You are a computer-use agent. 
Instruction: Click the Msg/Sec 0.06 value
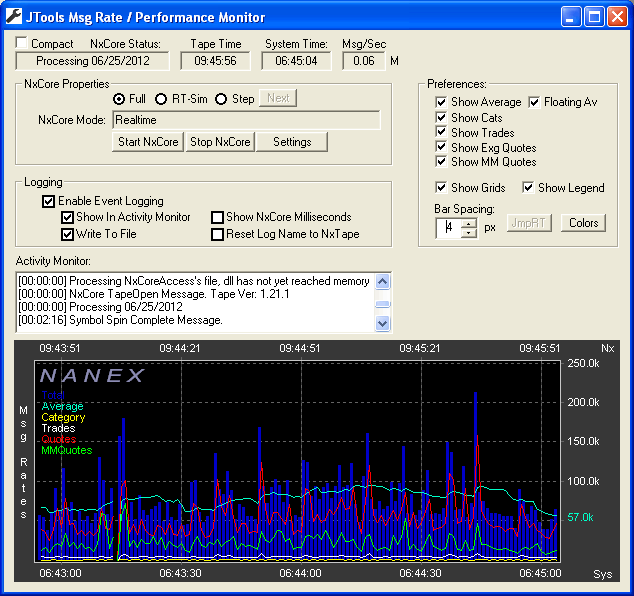point(363,61)
